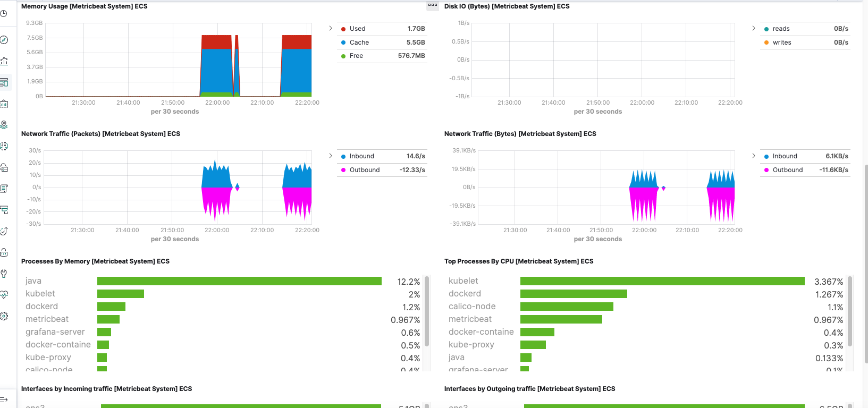Click Inbound blue dot in Bytes legend

click(x=766, y=157)
